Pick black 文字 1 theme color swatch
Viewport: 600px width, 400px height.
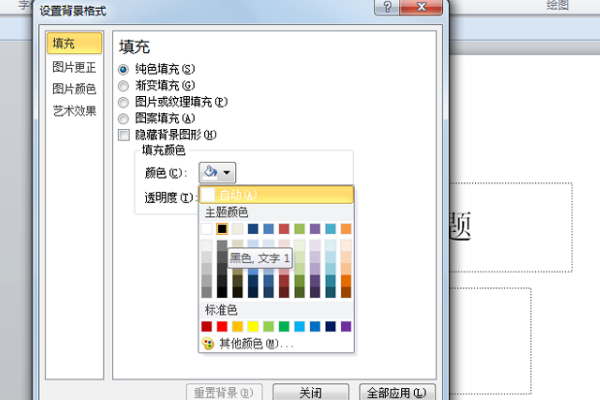222,229
